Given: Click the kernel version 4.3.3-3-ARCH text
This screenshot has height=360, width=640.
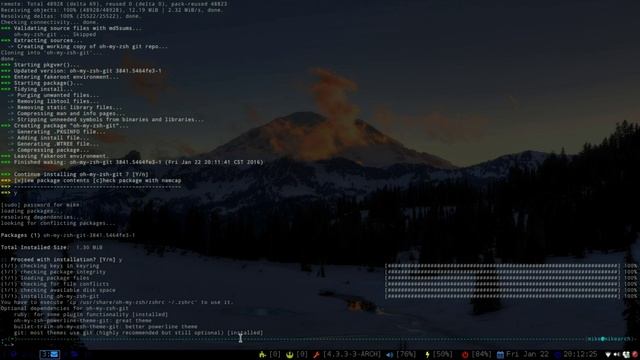Looking at the screenshot, I should [351, 354].
